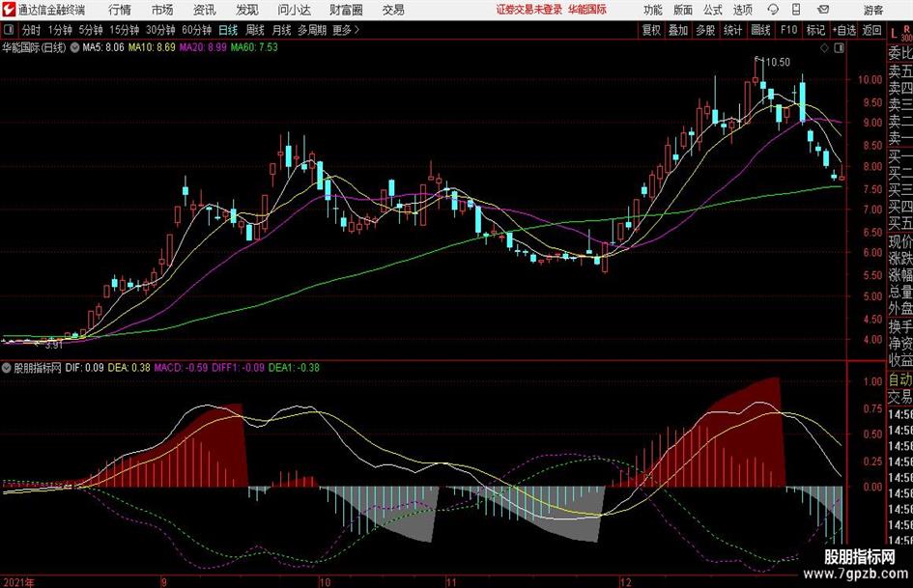Expand the 华能国际(日线) indicator dropdown arrow
The width and height of the screenshot is (913, 588).
pyautogui.click(x=74, y=47)
